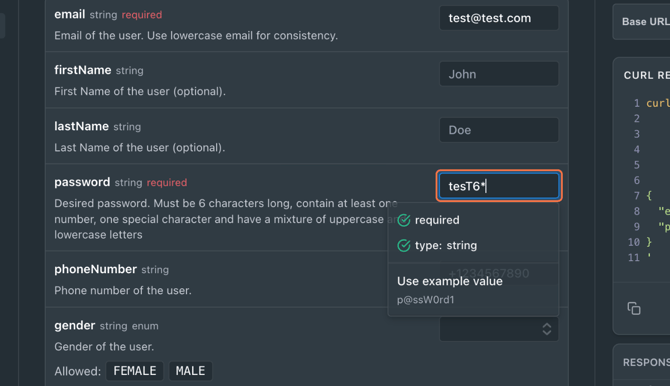Click the password field label
The width and height of the screenshot is (670, 386).
[82, 182]
